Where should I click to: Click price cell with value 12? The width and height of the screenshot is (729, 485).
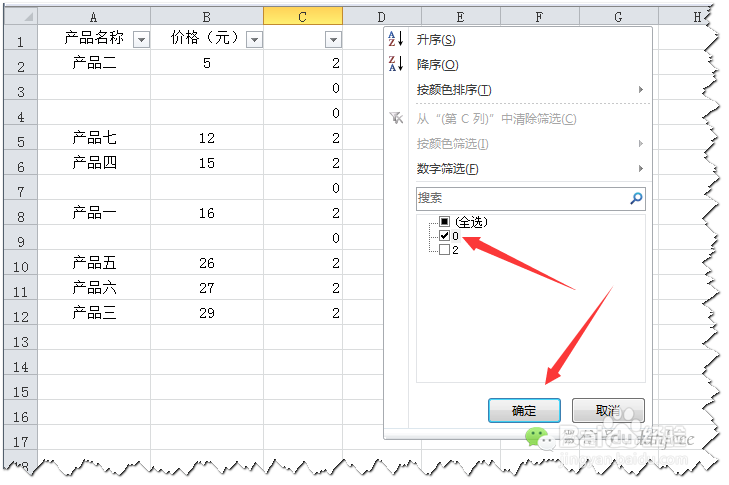(207, 138)
